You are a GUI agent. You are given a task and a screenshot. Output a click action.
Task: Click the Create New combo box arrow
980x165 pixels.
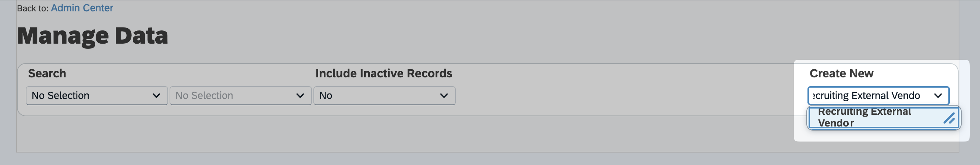938,96
